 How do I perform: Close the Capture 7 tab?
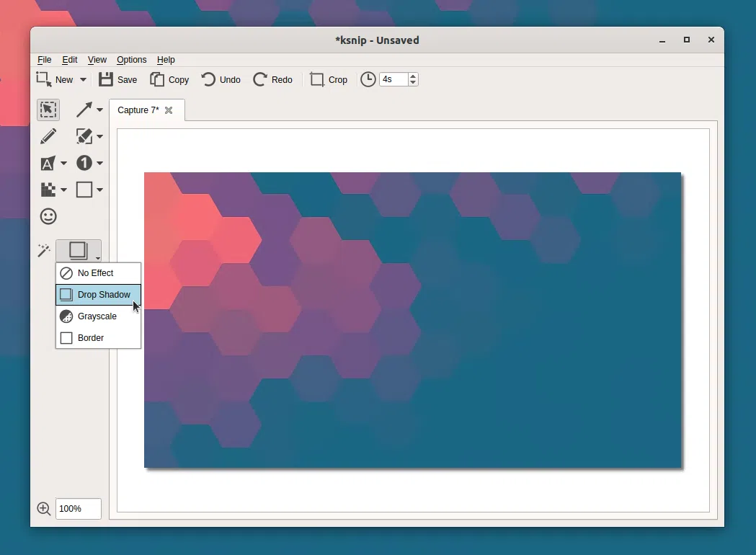(x=169, y=110)
